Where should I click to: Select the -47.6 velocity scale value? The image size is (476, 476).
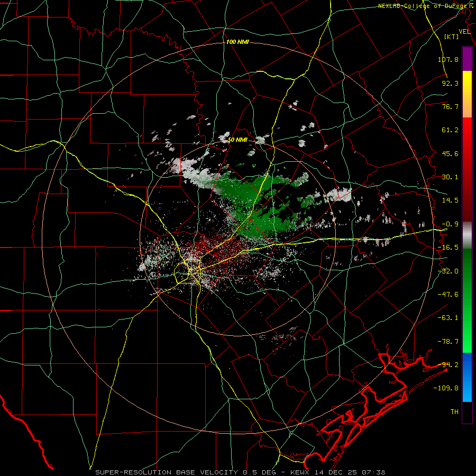point(448,295)
